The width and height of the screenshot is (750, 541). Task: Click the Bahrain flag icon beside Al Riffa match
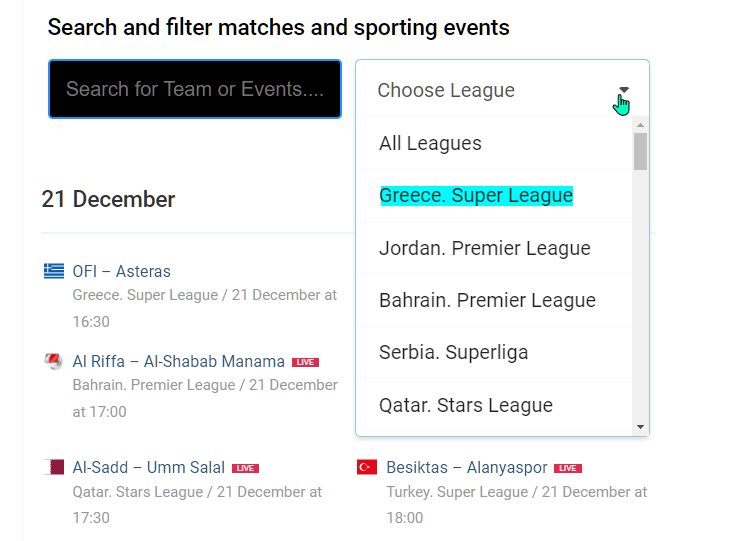(x=54, y=361)
